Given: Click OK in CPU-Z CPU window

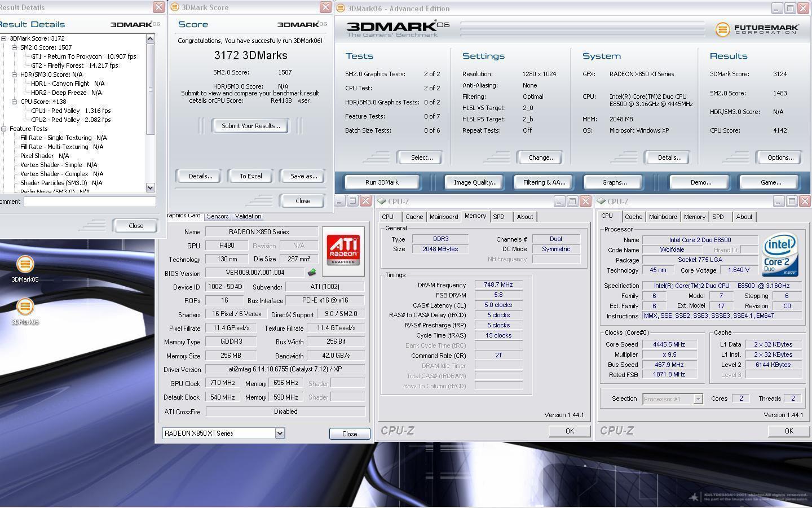Looking at the screenshot, I should coord(788,431).
